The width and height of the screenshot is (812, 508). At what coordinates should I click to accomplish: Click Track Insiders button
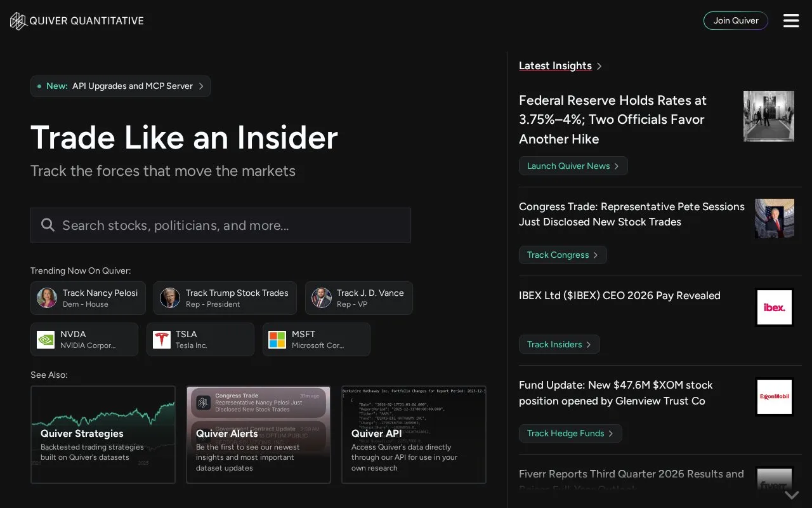click(x=560, y=344)
